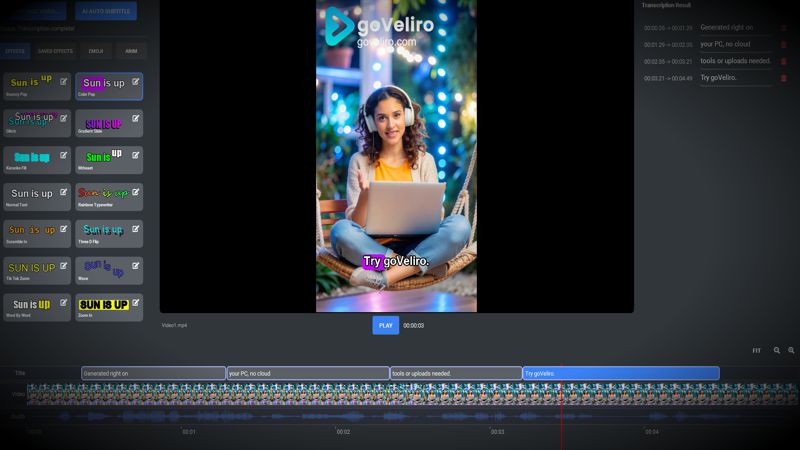The image size is (800, 450).
Task: Open the SAVED EFFECTS tab
Action: click(x=55, y=51)
